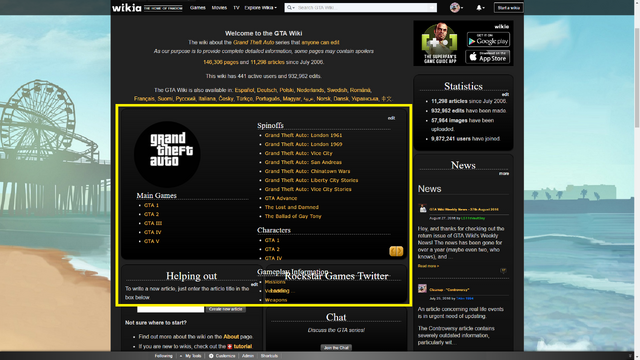Open Grand Theft Auto: Liberty City Stories
640x360 pixels.
click(x=311, y=180)
